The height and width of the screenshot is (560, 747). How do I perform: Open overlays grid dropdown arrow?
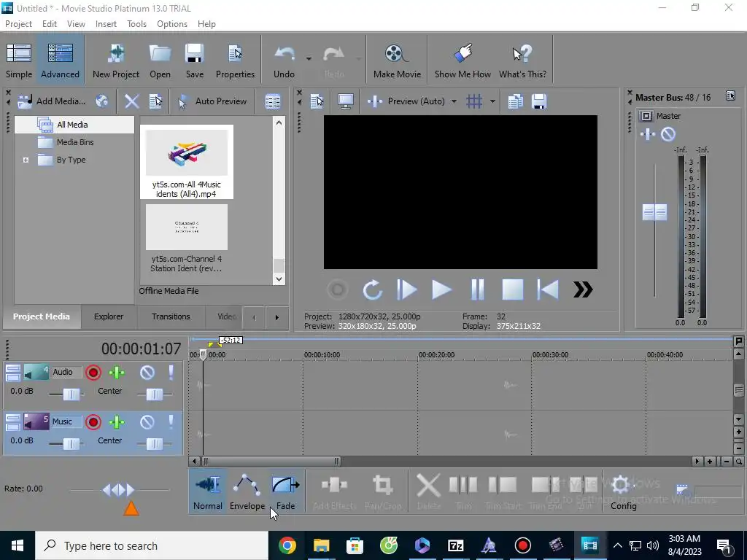pos(492,101)
